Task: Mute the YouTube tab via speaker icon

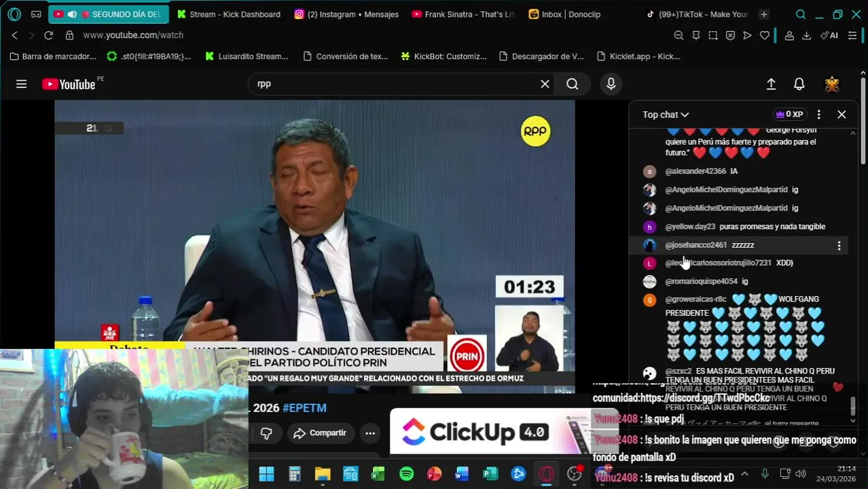Action: coord(72,14)
